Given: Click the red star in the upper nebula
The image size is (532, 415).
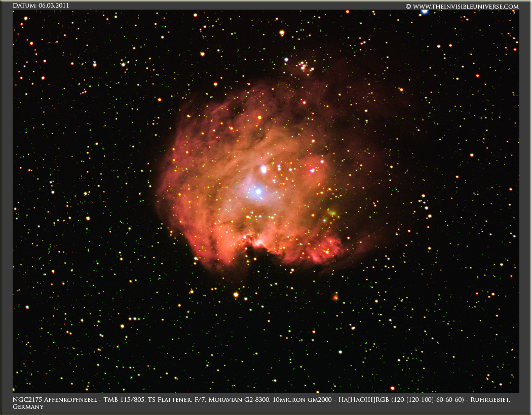Looking at the screenshot, I should click(259, 117).
